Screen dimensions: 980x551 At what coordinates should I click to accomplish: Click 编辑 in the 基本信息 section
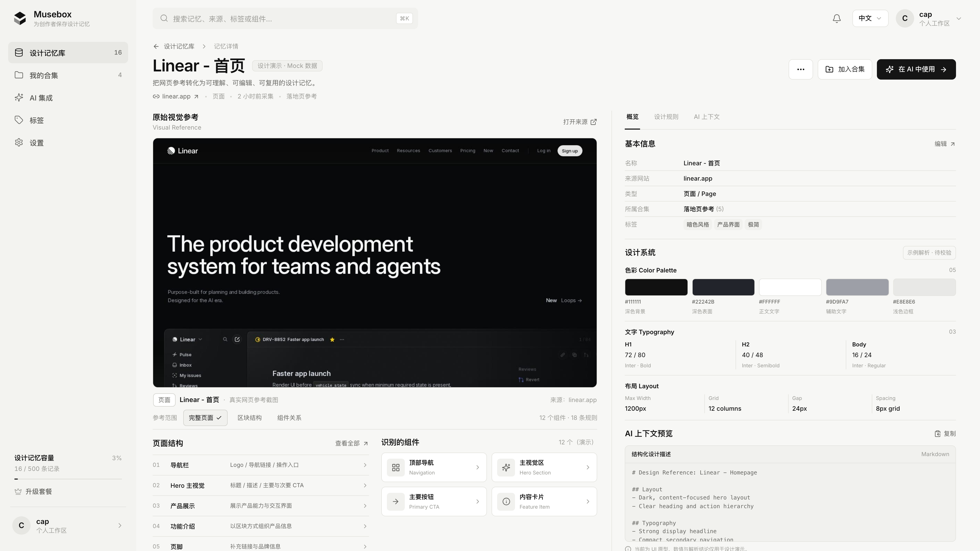click(945, 144)
